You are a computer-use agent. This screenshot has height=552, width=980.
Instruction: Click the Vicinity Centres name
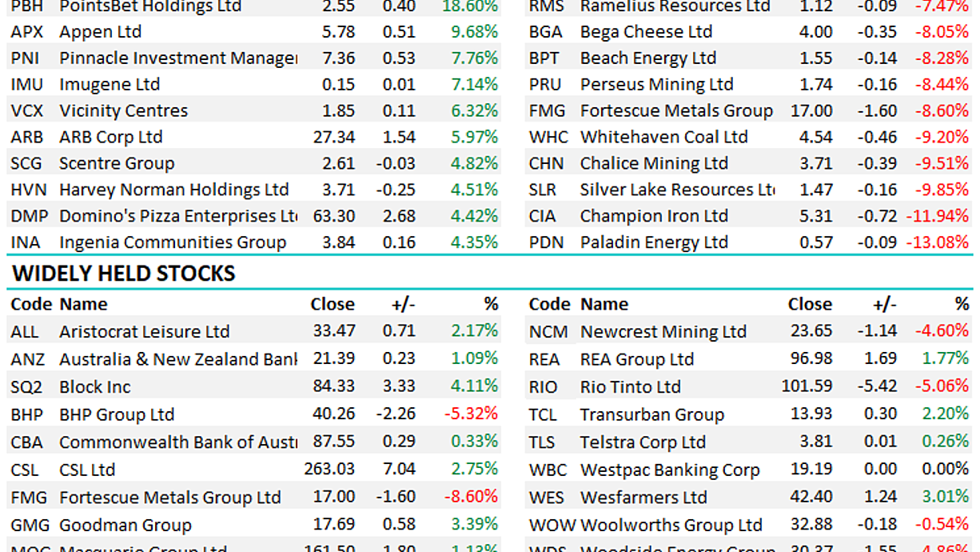point(123,111)
